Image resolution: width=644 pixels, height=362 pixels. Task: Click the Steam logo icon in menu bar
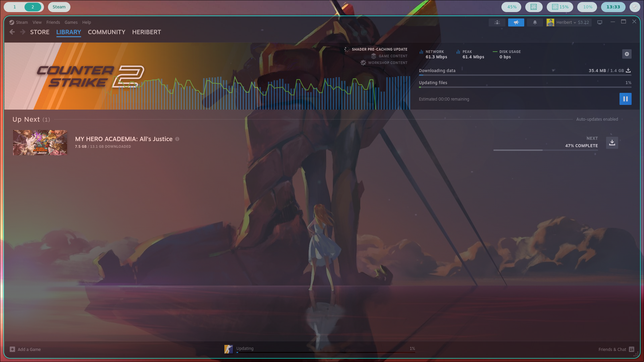[12, 22]
